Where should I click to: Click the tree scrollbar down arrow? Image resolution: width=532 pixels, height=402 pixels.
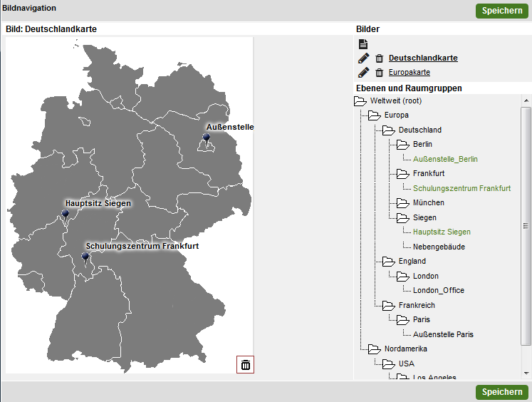click(x=526, y=373)
